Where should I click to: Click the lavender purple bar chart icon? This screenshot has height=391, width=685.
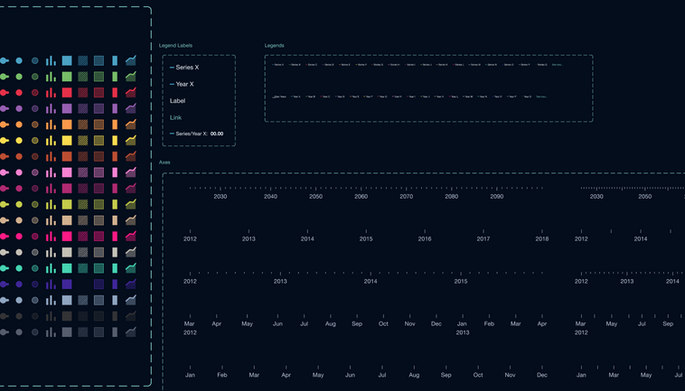click(51, 108)
